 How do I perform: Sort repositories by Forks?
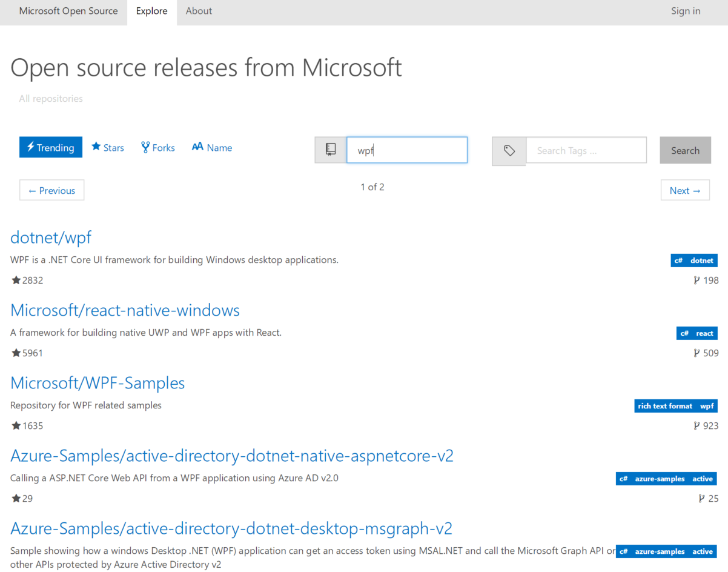[x=158, y=147]
